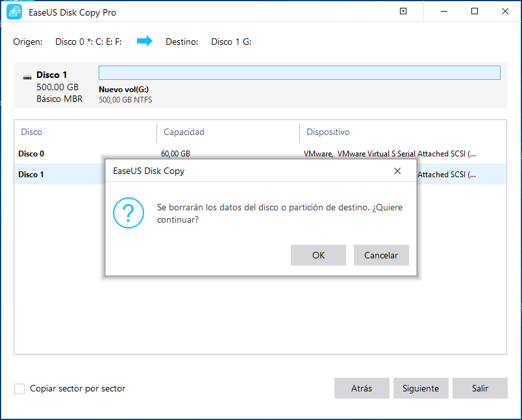Enable Copiar sector por sector checkbox
Image resolution: width=522 pixels, height=420 pixels.
point(19,389)
